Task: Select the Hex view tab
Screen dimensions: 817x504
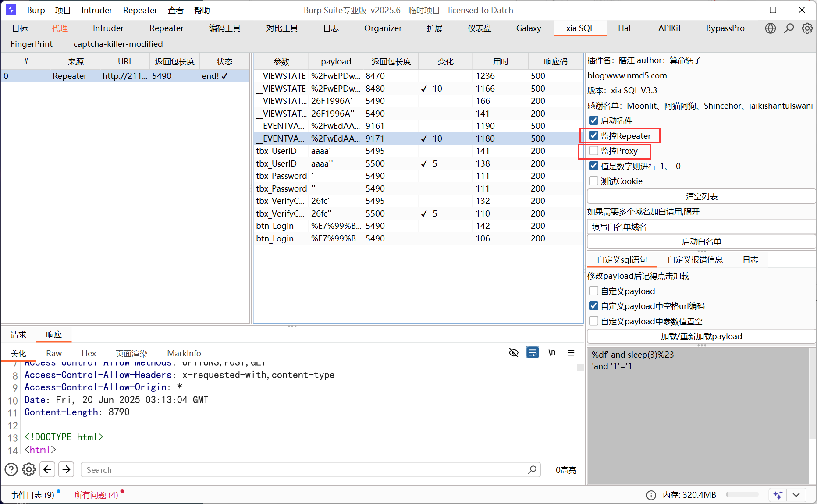Action: point(89,353)
